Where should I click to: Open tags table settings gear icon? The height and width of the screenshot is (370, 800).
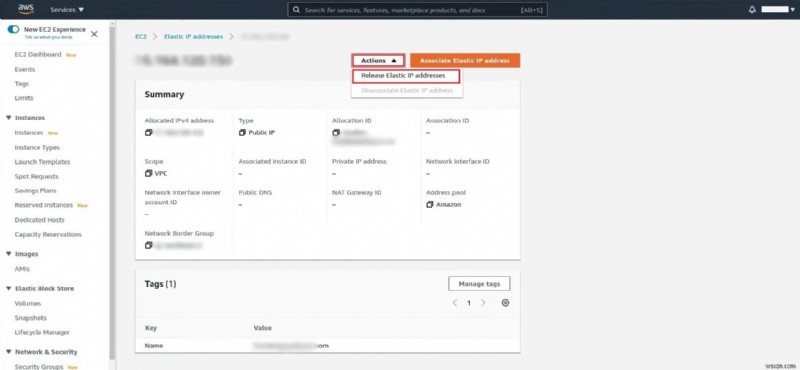(505, 303)
